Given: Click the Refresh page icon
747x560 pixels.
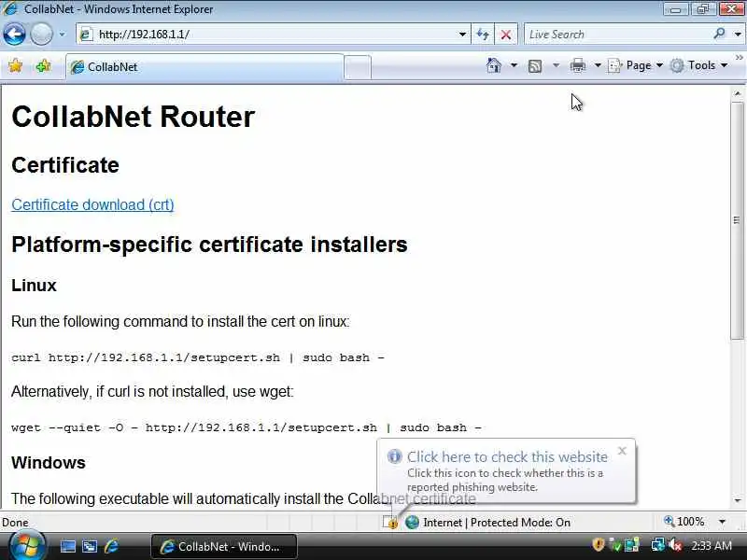Looking at the screenshot, I should pos(483,35).
